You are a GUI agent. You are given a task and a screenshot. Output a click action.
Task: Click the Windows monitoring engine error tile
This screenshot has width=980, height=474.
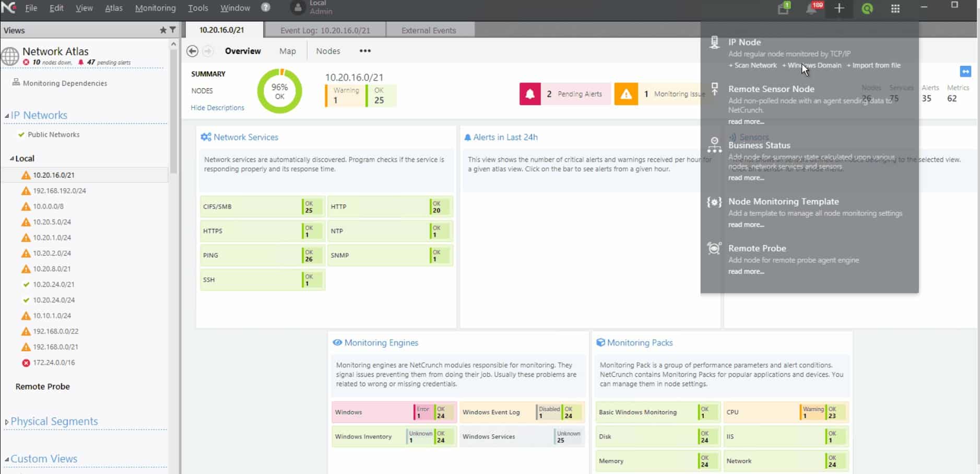click(x=394, y=412)
